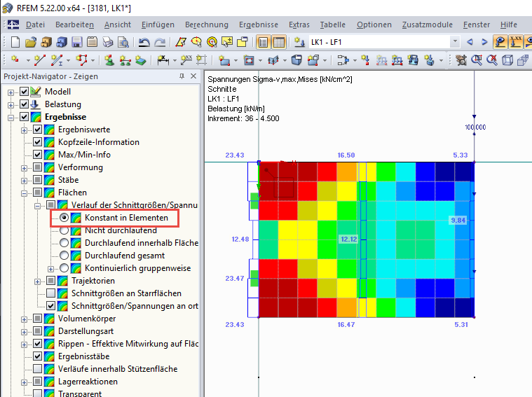Screen dimensions: 532x397
Task: Select Kontinuierlich gruppenweise radio button
Action: tap(64, 268)
